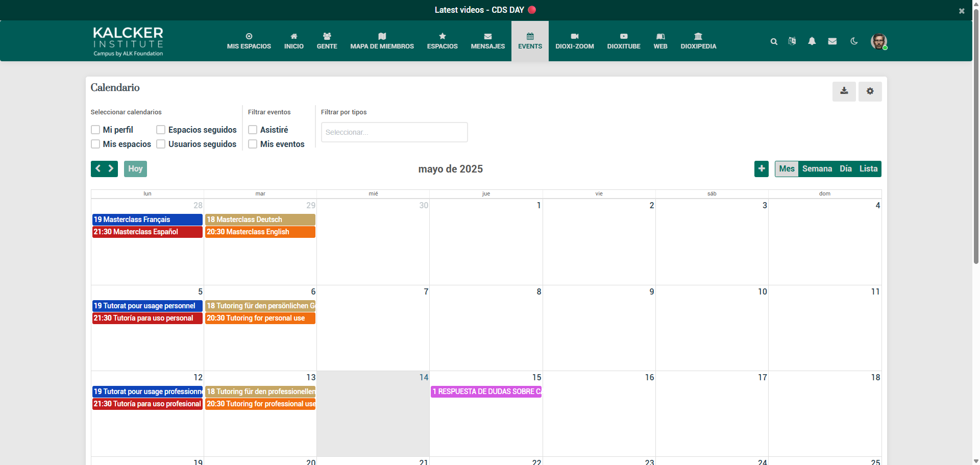Open user profile avatar menu
980x465 pixels.
tap(878, 41)
